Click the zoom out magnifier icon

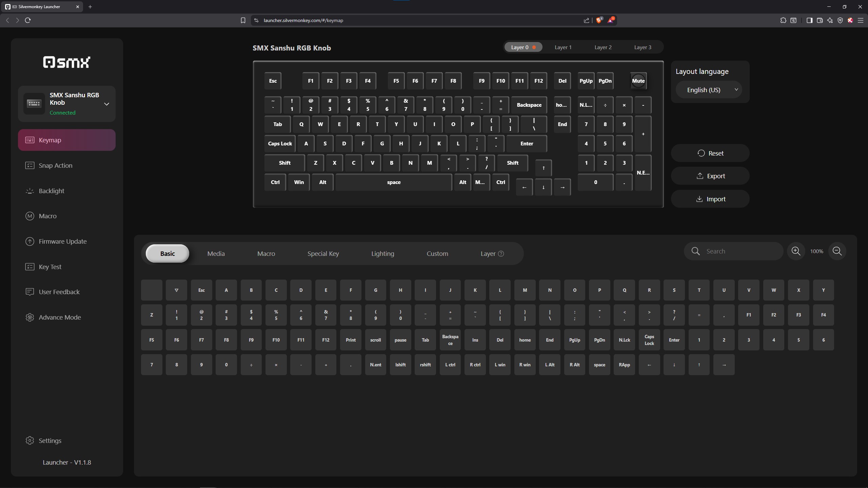pyautogui.click(x=837, y=251)
